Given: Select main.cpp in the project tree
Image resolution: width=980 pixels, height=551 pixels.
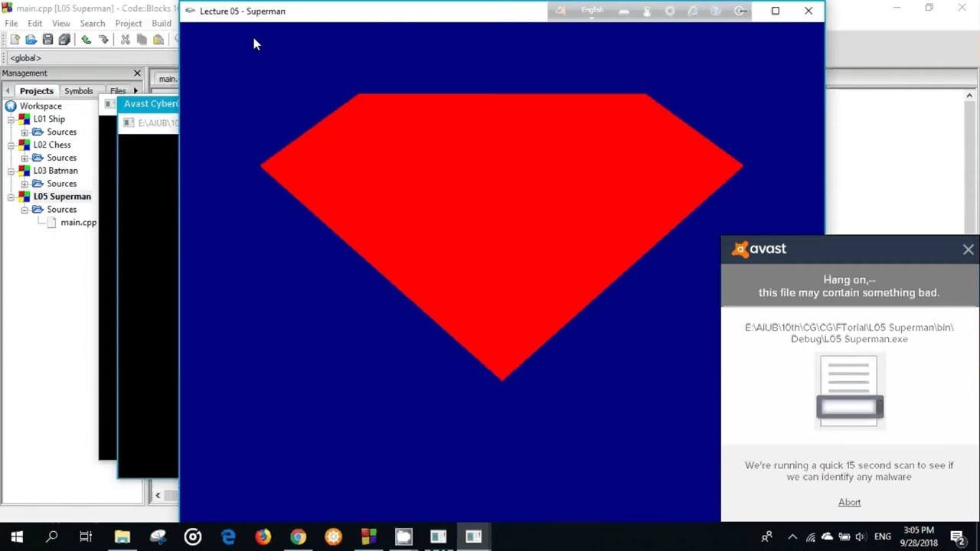Looking at the screenshot, I should (x=78, y=223).
